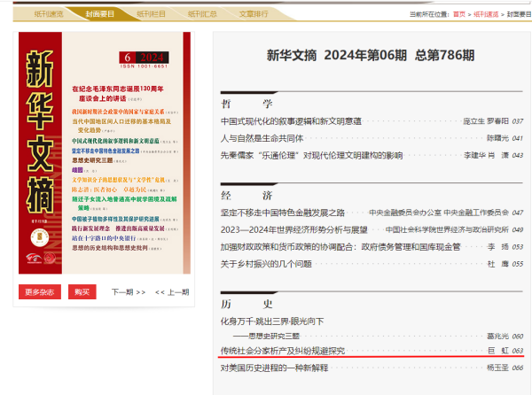Viewport: 532px width, 395px height.
Task: Click the 首页 breadcrumb link
Action: tap(459, 14)
